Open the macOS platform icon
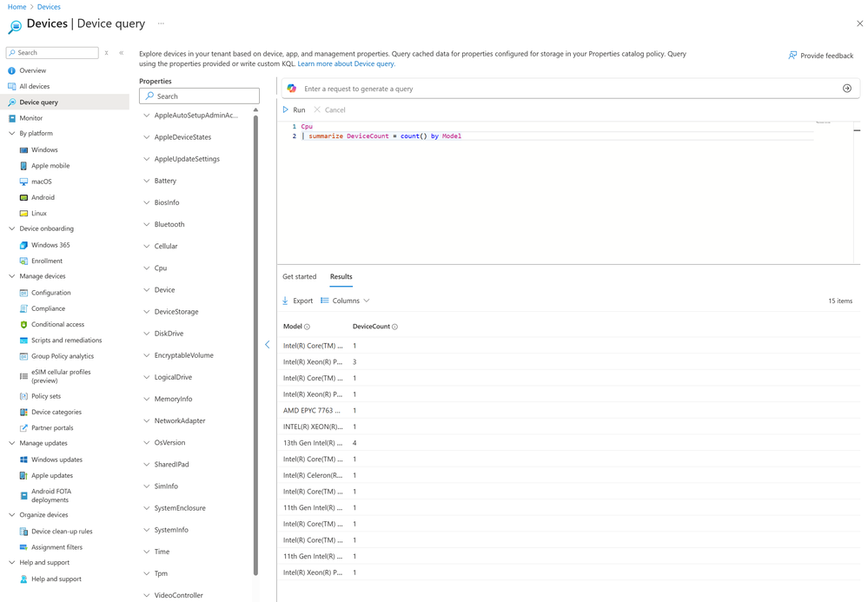The width and height of the screenshot is (868, 602). [x=23, y=182]
